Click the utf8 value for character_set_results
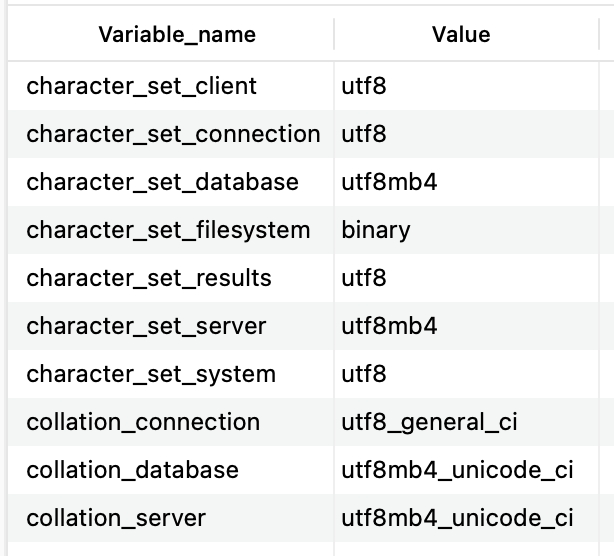The height and width of the screenshot is (556, 614). (x=364, y=278)
